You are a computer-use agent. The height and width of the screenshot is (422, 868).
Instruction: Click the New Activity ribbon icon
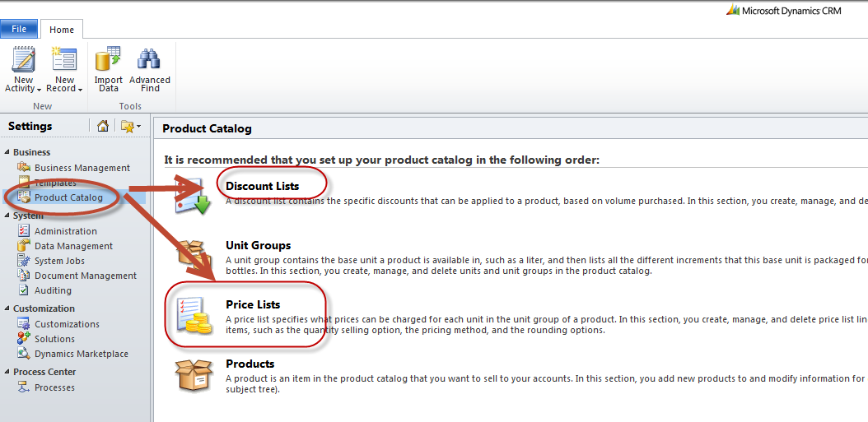click(23, 60)
